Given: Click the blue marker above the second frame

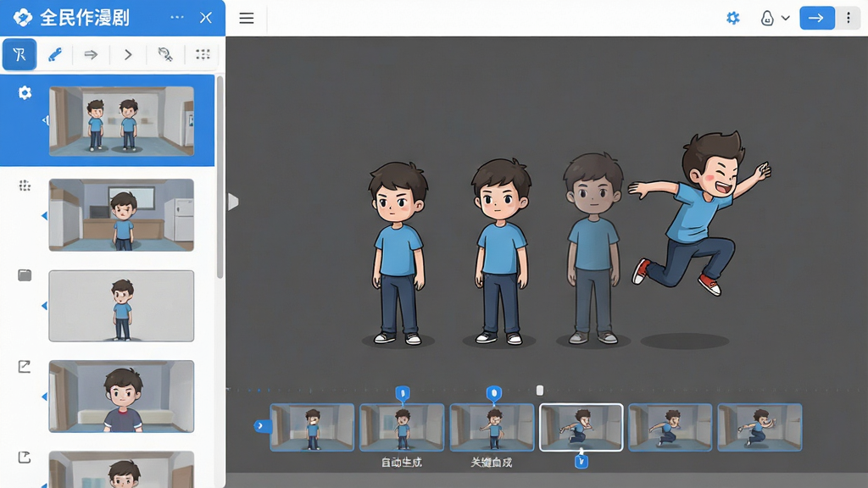Looking at the screenshot, I should click(403, 393).
